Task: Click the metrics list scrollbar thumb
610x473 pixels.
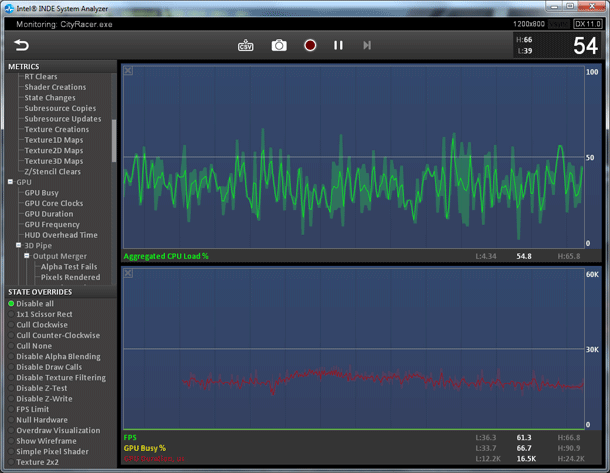Action: click(114, 141)
